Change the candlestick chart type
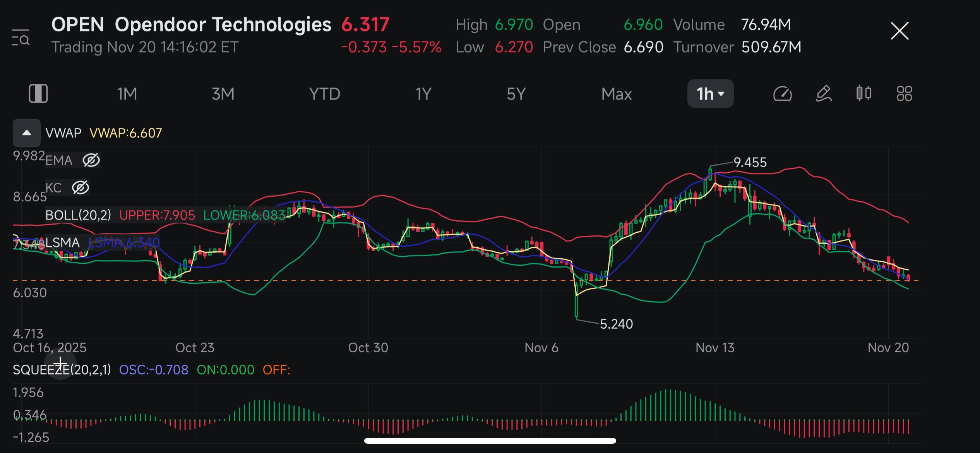 tap(864, 94)
